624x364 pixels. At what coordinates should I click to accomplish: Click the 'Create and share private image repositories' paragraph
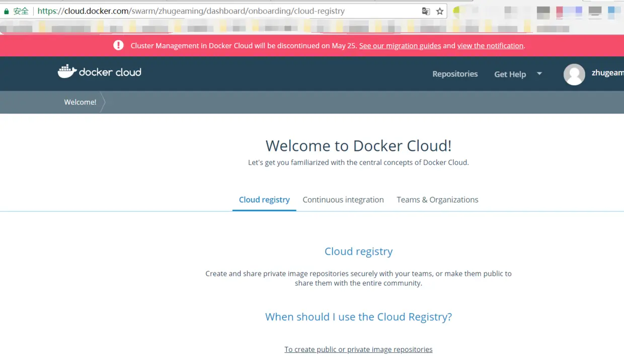point(358,279)
